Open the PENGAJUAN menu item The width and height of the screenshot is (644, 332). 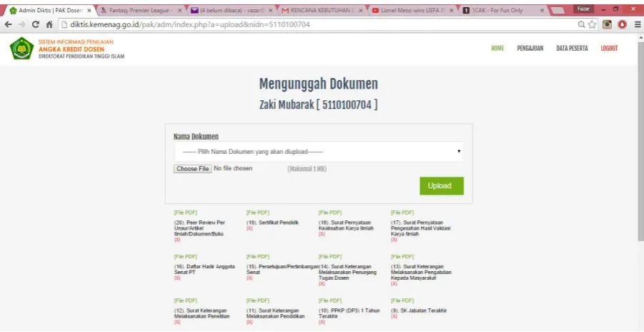pyautogui.click(x=530, y=48)
